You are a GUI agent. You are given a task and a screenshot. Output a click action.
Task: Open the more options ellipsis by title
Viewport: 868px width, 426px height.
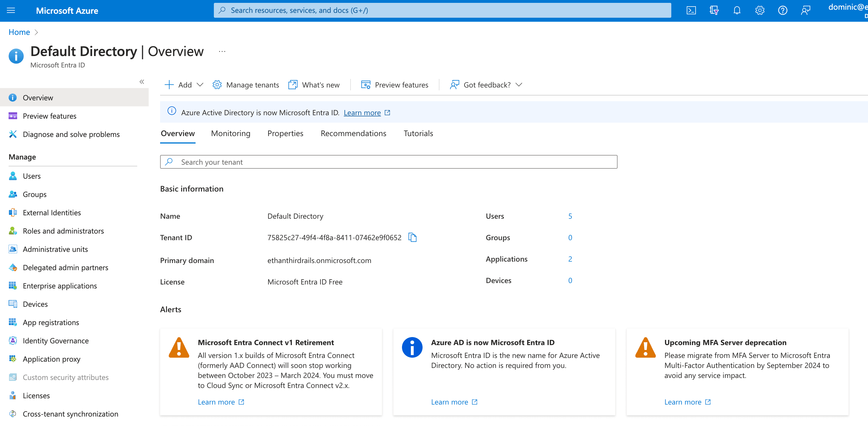[x=222, y=51]
